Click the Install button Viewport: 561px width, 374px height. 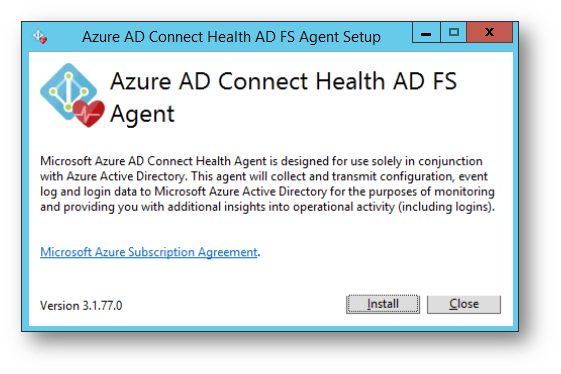(x=382, y=304)
